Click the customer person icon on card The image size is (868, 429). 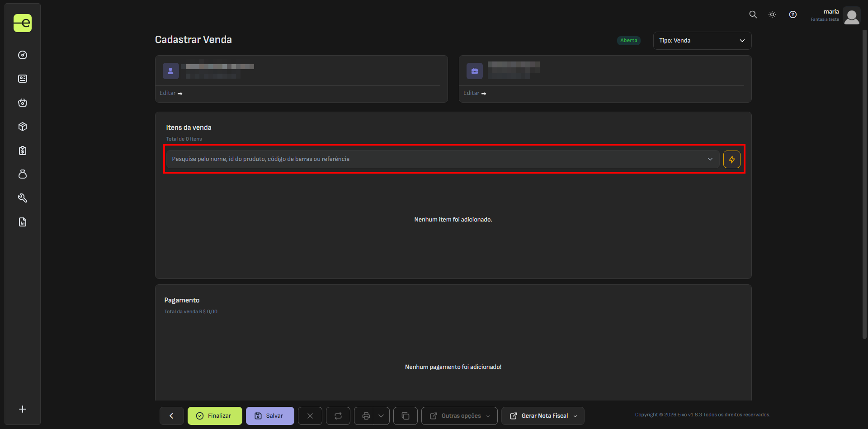click(170, 71)
